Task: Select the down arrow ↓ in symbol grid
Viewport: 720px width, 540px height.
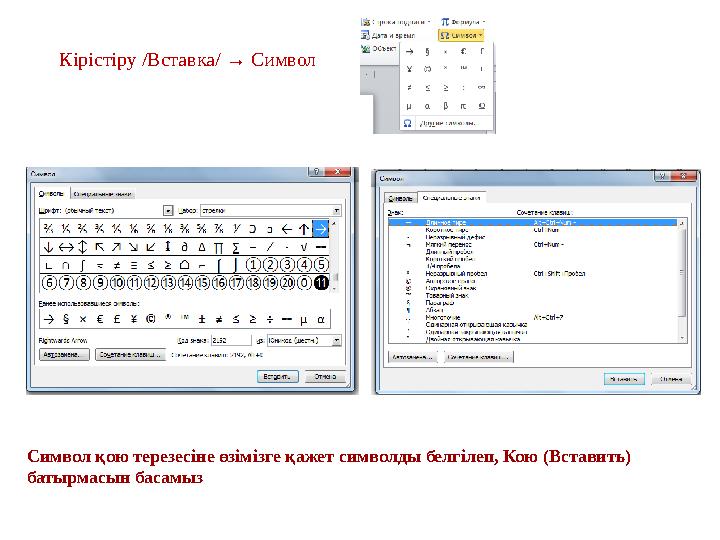Action: pyautogui.click(x=48, y=247)
